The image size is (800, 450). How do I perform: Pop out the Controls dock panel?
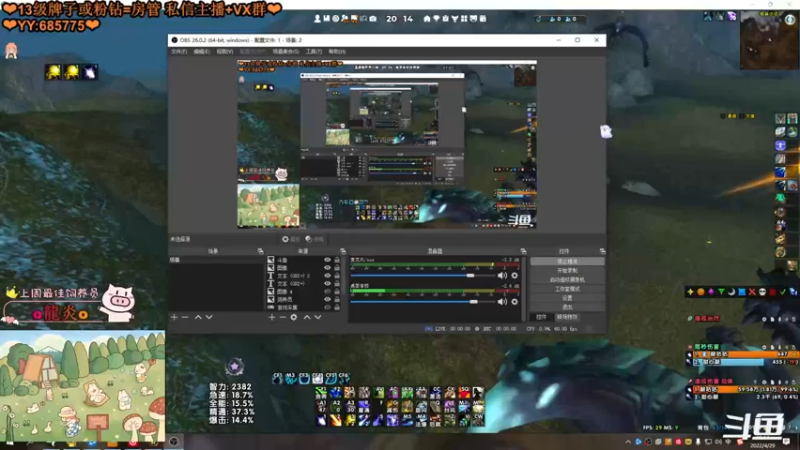point(602,251)
